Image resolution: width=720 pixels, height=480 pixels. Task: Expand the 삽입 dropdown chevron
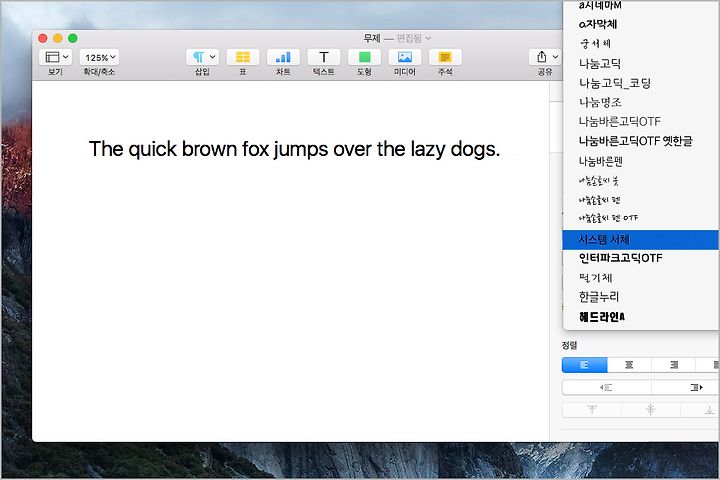(x=213, y=57)
